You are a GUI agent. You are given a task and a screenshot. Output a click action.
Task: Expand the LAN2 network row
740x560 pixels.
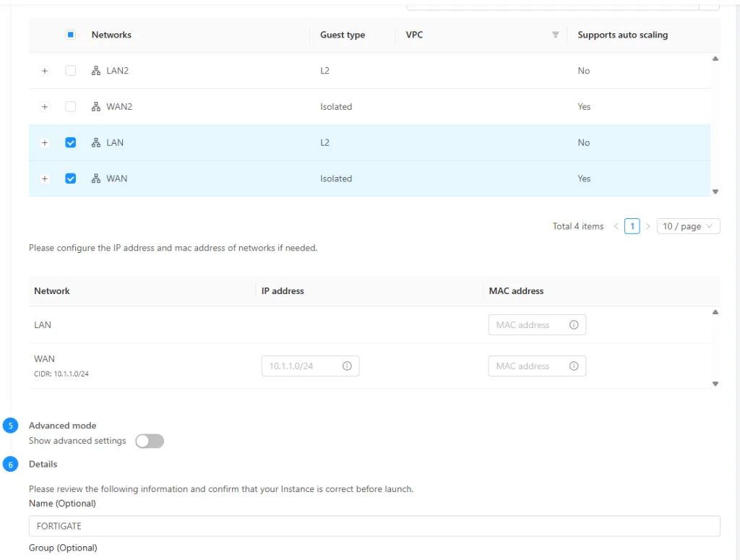(45, 71)
